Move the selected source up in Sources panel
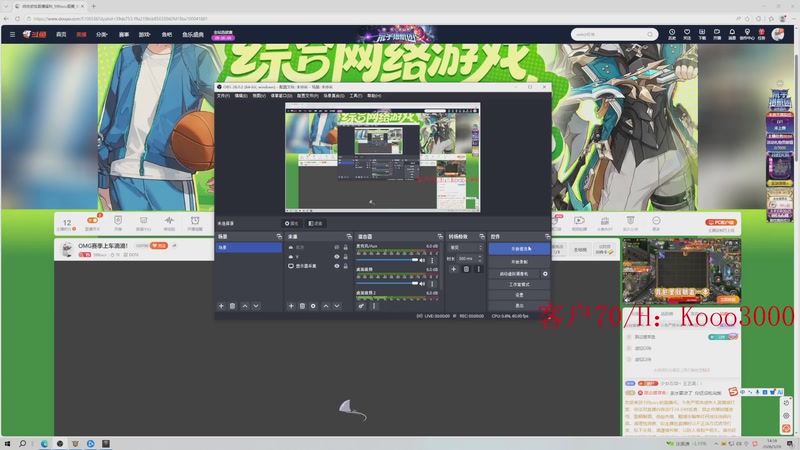 326,306
